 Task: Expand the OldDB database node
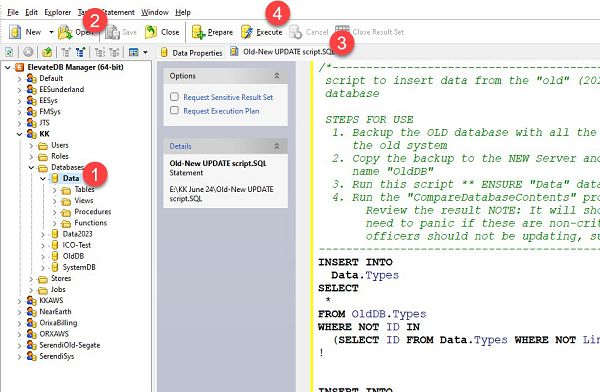(x=43, y=257)
